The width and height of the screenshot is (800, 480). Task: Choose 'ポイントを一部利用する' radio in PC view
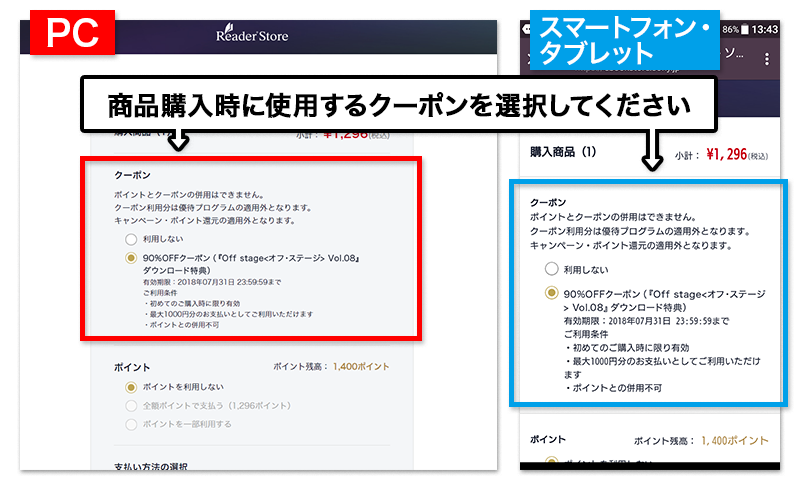coord(131,424)
